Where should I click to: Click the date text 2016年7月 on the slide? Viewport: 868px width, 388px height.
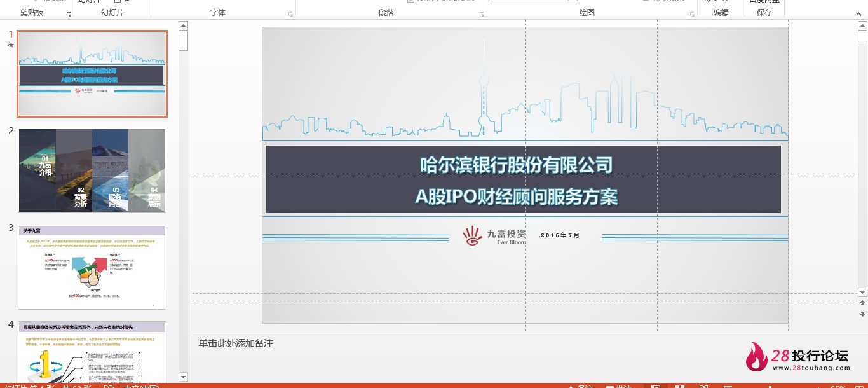pyautogui.click(x=560, y=235)
